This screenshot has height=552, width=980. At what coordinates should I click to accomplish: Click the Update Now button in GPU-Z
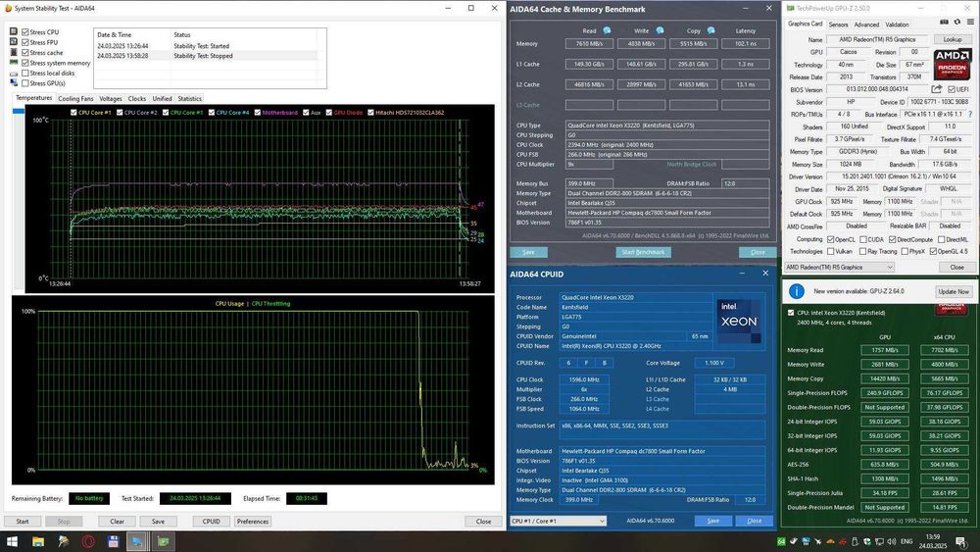click(x=953, y=291)
